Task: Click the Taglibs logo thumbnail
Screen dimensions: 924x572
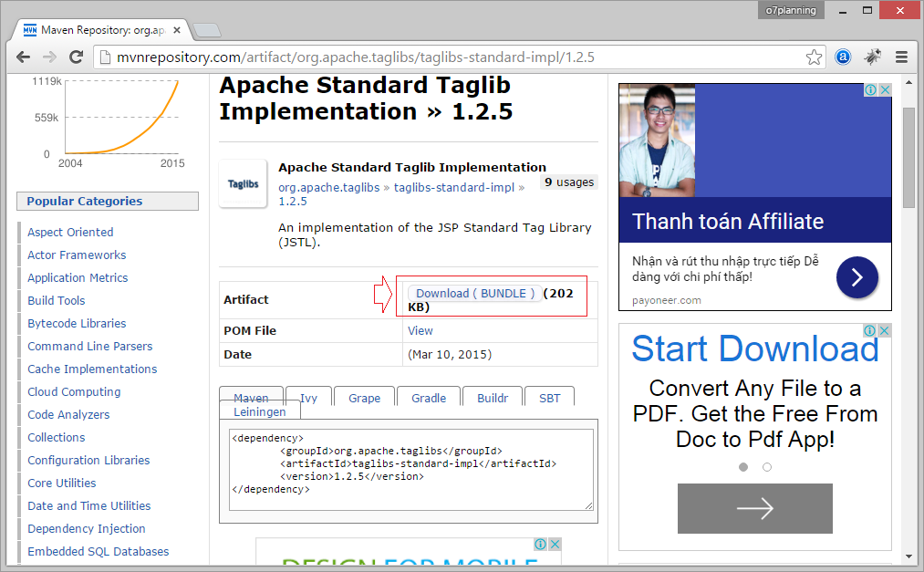Action: coord(244,183)
